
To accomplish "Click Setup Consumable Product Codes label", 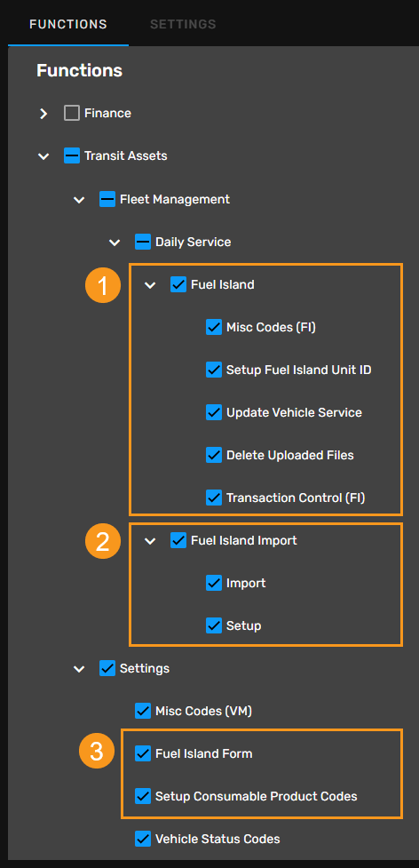I will pos(257,797).
